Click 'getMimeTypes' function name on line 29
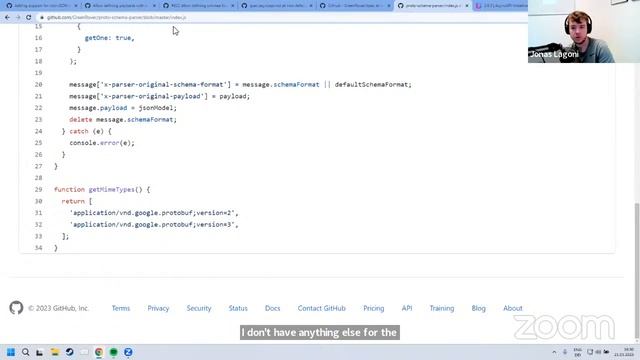The height and width of the screenshot is (360, 640). coord(111,189)
